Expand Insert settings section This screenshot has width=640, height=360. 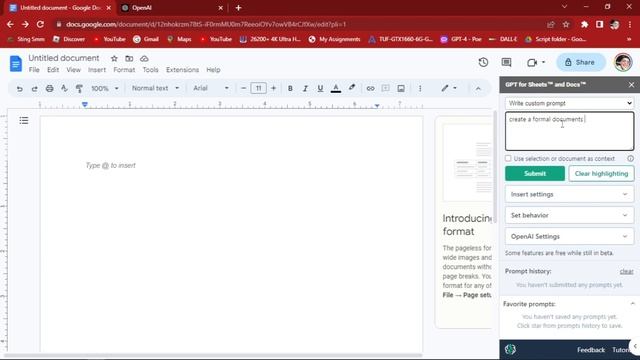[x=569, y=194]
